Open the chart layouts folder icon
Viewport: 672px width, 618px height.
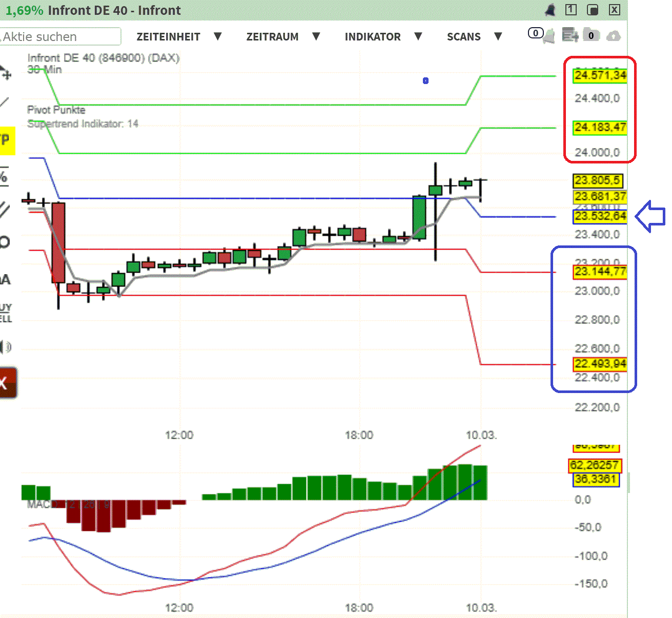point(591,35)
